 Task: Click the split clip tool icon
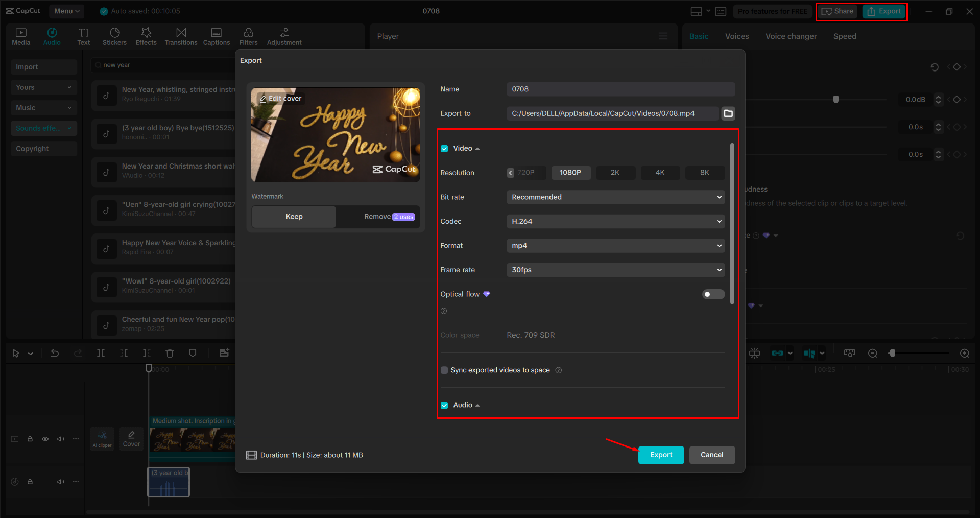[x=101, y=353]
